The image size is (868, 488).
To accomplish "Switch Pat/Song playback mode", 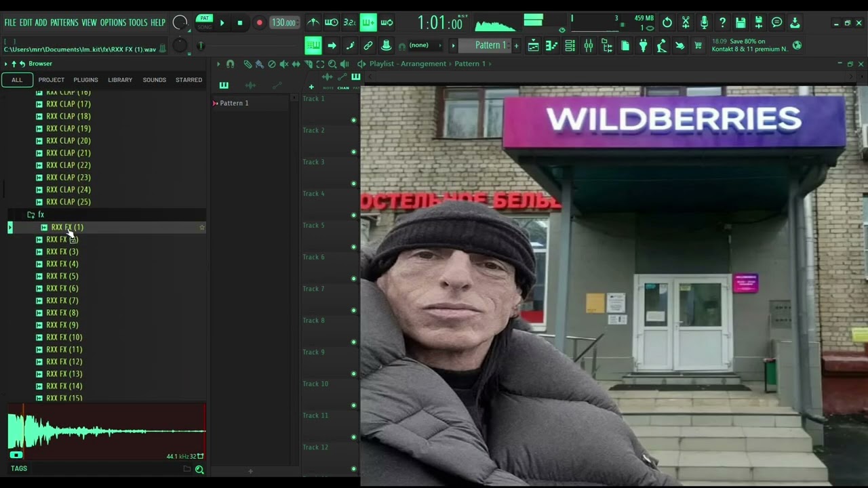I will click(204, 22).
